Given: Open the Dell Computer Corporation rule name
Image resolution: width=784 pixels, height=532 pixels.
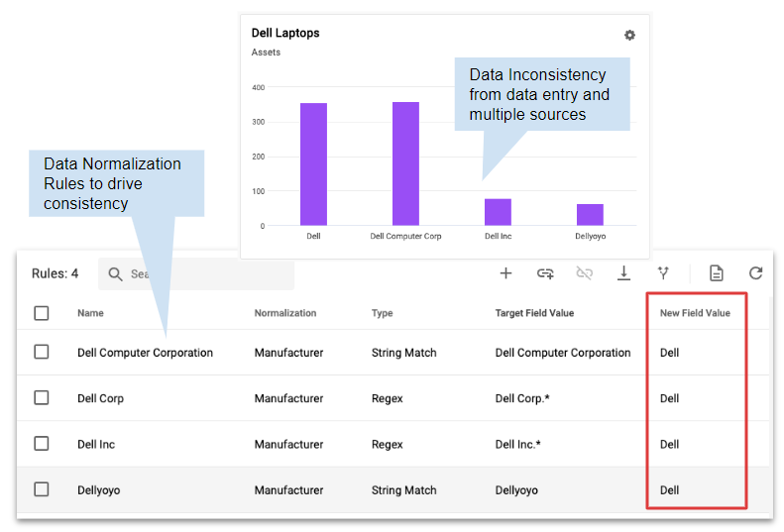Looking at the screenshot, I should 145,353.
